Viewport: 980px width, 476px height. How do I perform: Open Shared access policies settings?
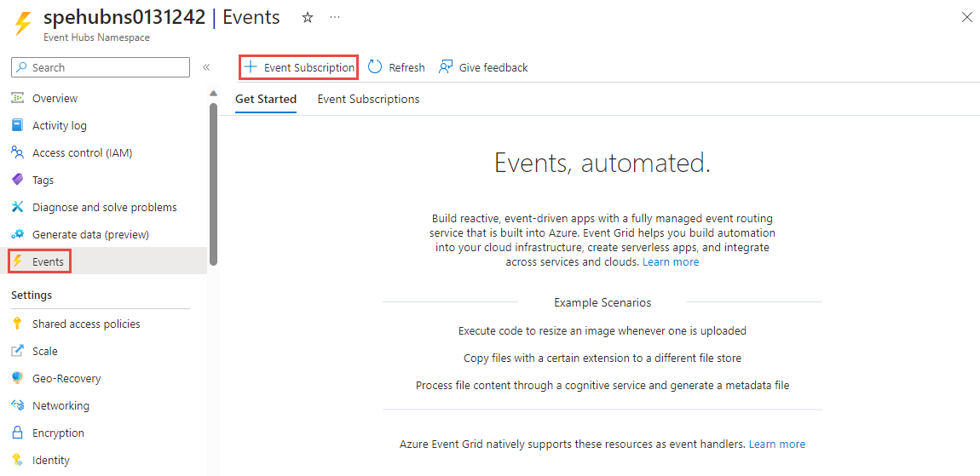click(85, 324)
